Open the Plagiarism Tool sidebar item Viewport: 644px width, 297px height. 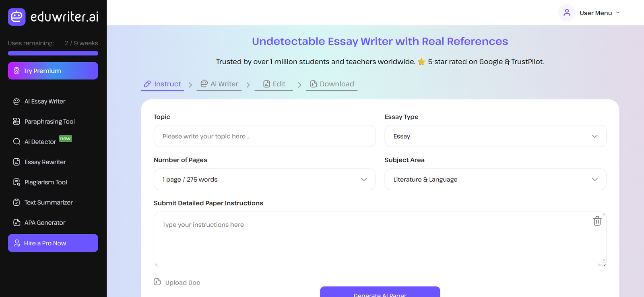pyautogui.click(x=45, y=182)
